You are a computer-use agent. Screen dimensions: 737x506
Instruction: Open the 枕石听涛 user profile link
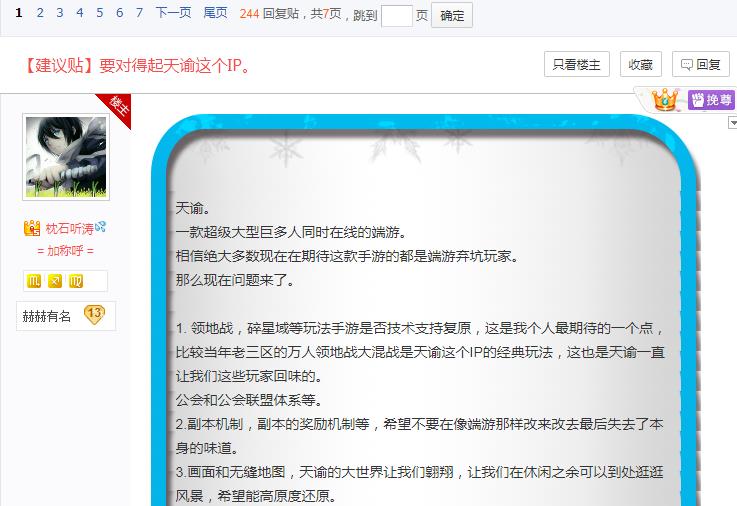click(x=70, y=229)
